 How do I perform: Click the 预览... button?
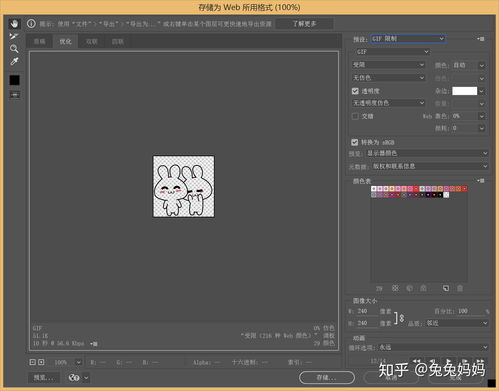tap(44, 378)
